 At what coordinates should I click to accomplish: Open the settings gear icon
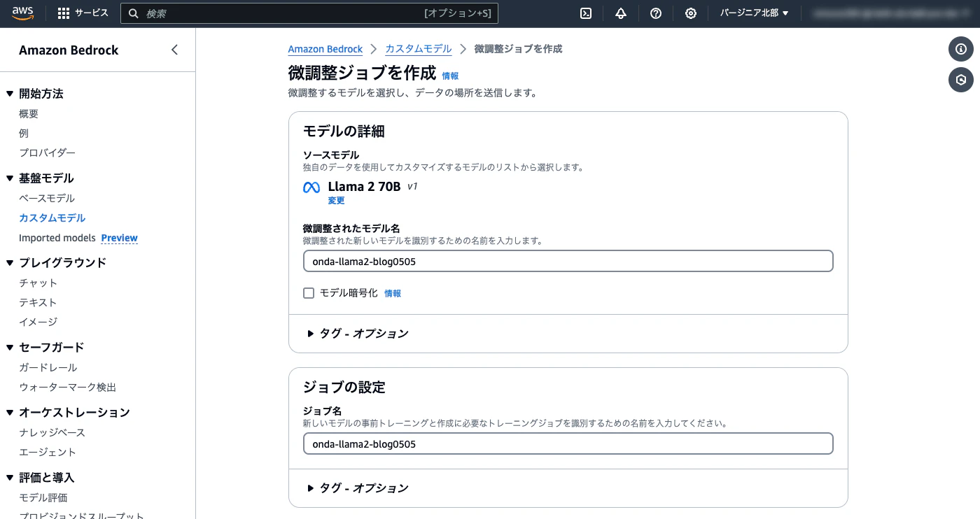click(x=691, y=13)
